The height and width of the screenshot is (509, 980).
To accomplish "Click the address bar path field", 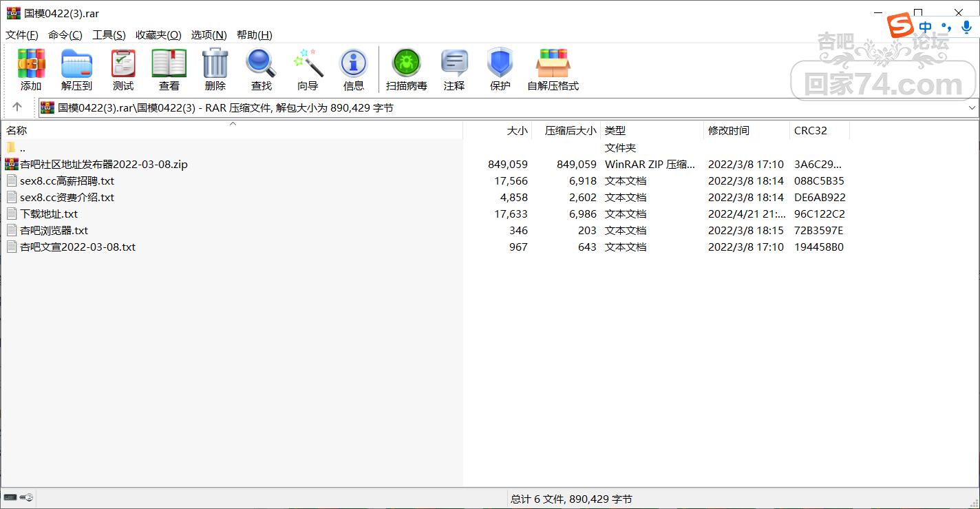I will tap(508, 107).
